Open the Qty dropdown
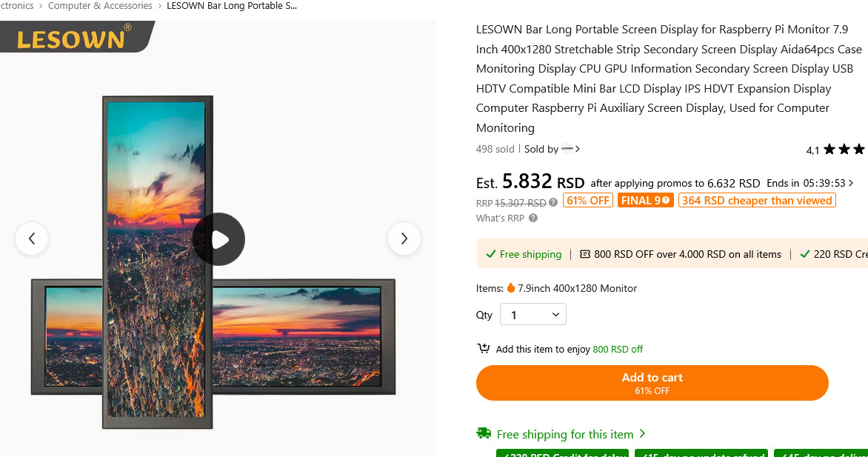 (x=533, y=315)
